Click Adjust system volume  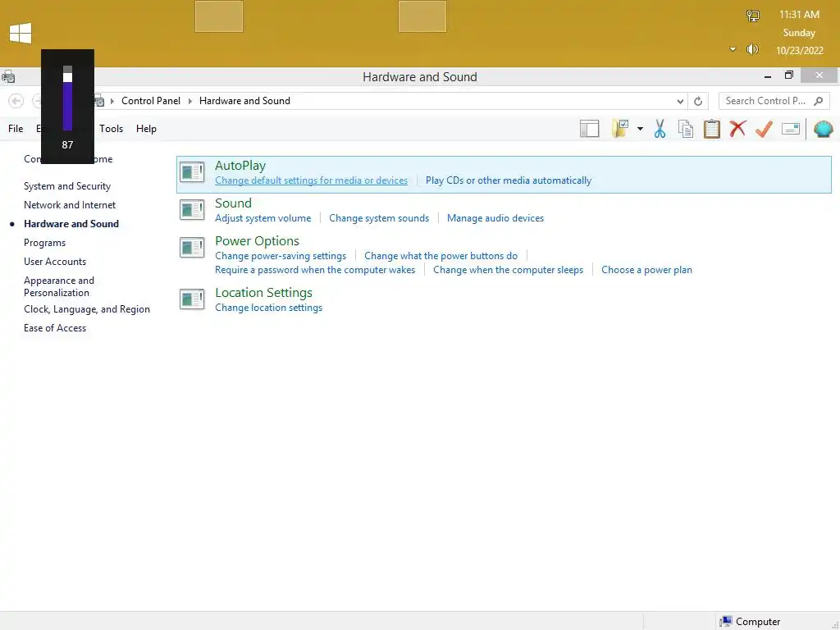[x=263, y=218]
